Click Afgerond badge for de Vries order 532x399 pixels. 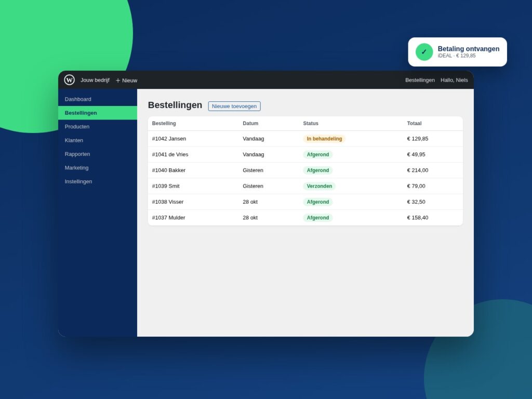(x=318, y=154)
